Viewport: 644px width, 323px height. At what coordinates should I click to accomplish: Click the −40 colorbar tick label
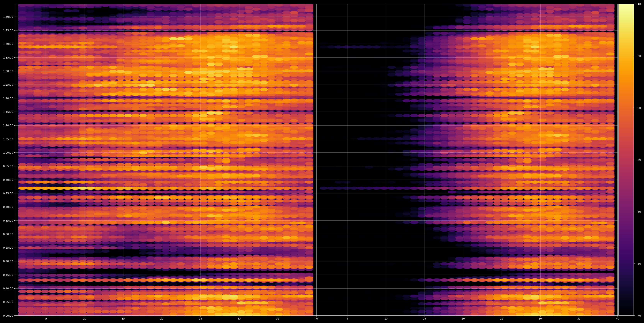[638, 160]
